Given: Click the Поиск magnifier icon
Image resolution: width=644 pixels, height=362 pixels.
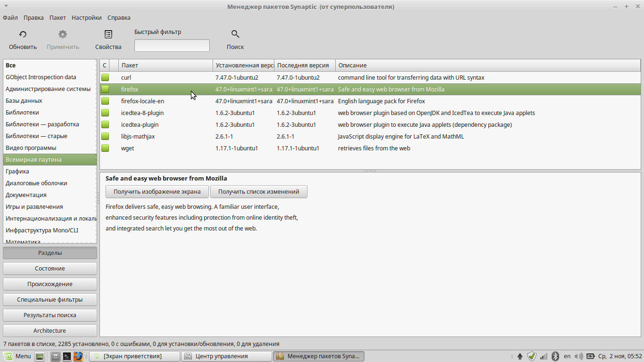Looking at the screenshot, I should 235,34.
